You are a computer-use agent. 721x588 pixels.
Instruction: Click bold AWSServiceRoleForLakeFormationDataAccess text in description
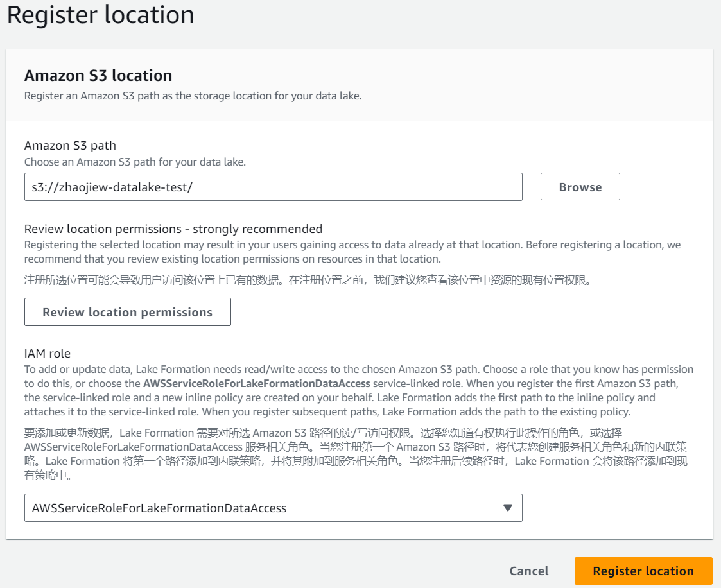tap(257, 383)
